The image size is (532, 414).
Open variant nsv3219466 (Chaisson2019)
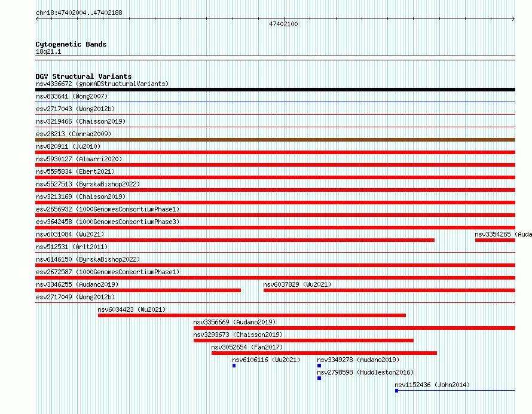tap(81, 121)
